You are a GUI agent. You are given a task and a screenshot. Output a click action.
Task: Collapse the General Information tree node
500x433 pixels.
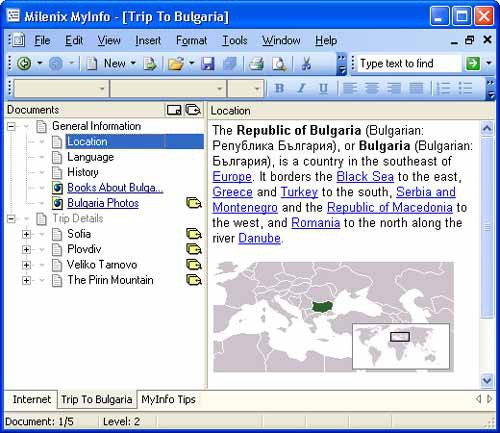(11, 126)
